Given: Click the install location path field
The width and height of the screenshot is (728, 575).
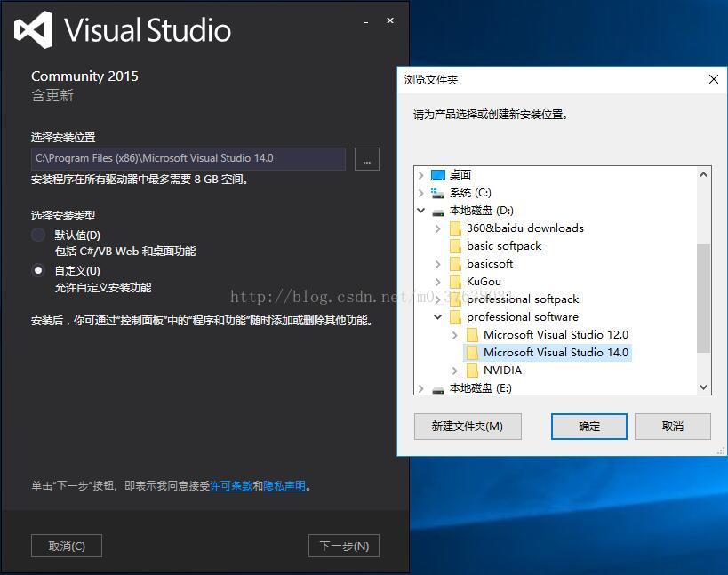Looking at the screenshot, I should click(x=188, y=159).
